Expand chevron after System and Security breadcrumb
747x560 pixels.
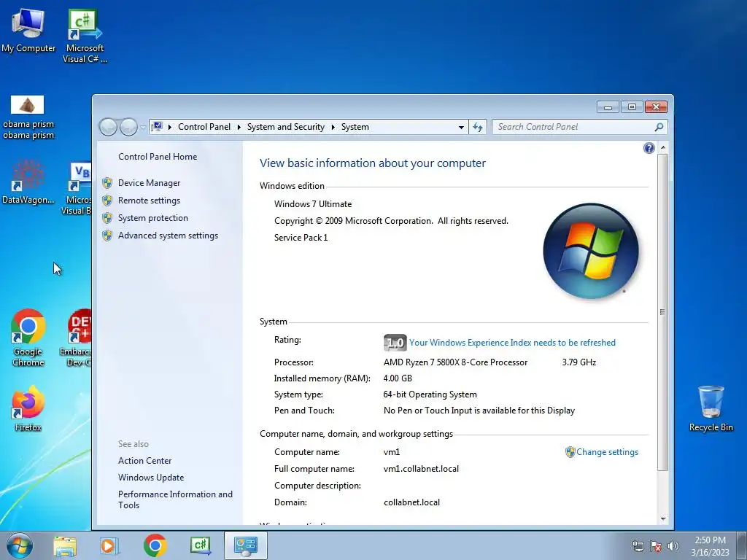(333, 127)
